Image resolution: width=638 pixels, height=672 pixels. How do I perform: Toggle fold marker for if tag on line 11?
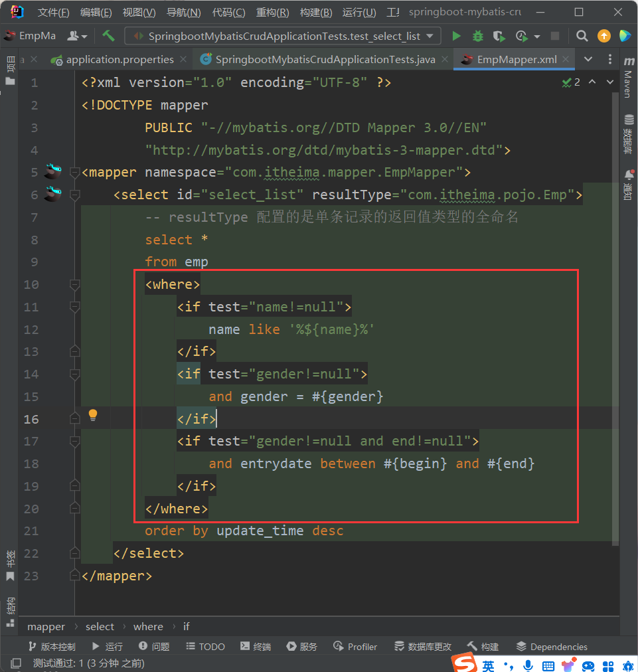point(74,307)
